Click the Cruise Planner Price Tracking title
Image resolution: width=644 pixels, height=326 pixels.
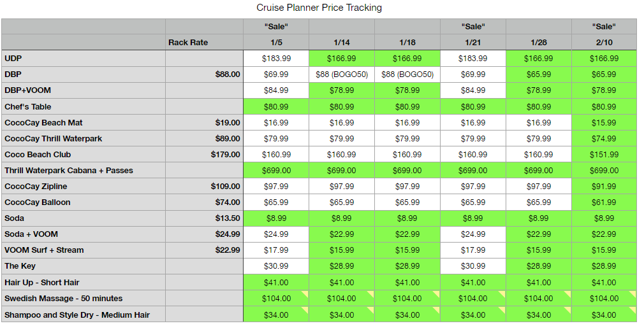319,8
